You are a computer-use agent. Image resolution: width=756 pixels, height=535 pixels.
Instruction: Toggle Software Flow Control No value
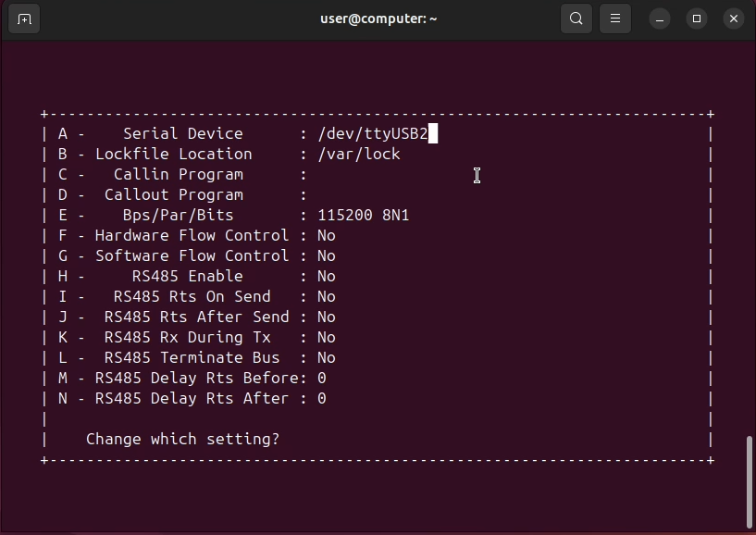point(326,256)
